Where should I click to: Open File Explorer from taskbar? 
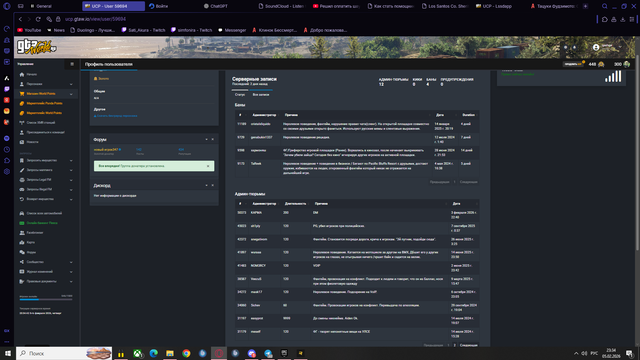pyautogui.click(x=170, y=353)
